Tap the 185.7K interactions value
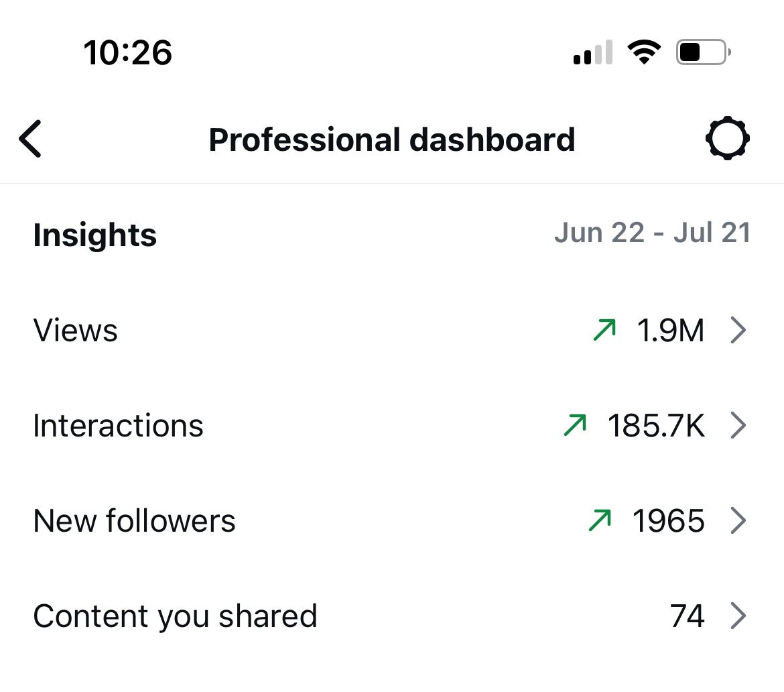This screenshot has height=692, width=784. pos(656,426)
